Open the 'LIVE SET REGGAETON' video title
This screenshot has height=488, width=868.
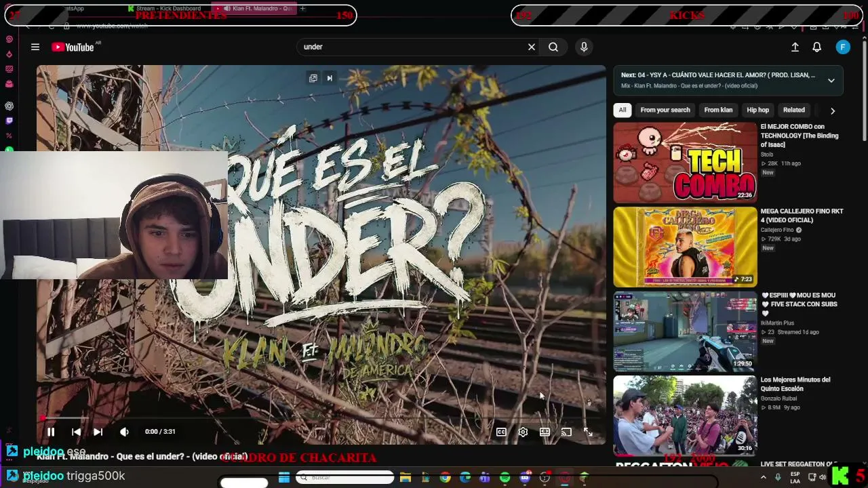799,464
